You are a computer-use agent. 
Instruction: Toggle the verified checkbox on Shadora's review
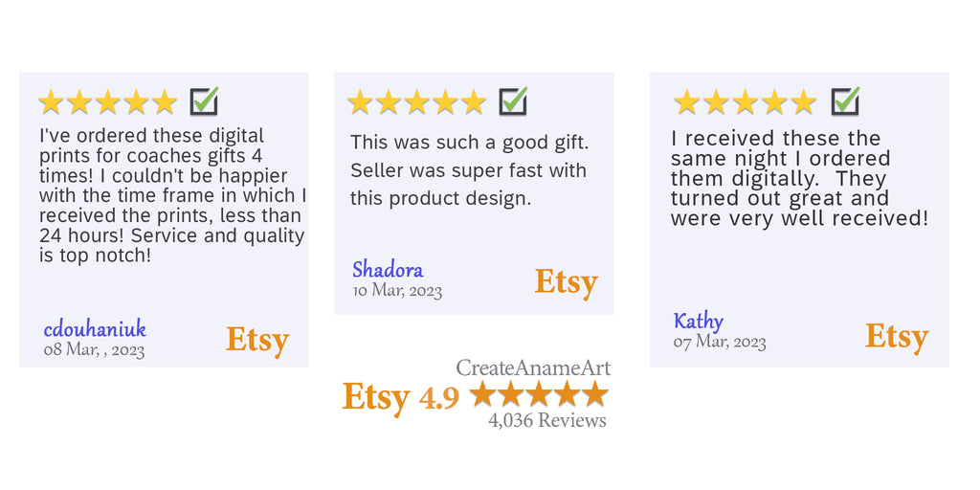[x=514, y=100]
